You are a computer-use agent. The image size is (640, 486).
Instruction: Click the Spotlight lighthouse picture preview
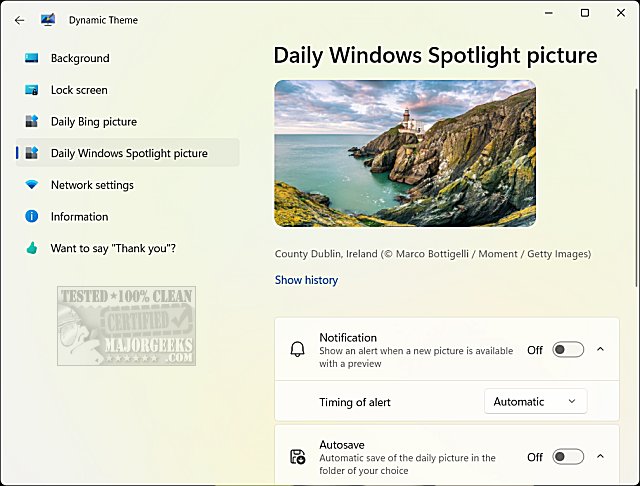[404, 154]
